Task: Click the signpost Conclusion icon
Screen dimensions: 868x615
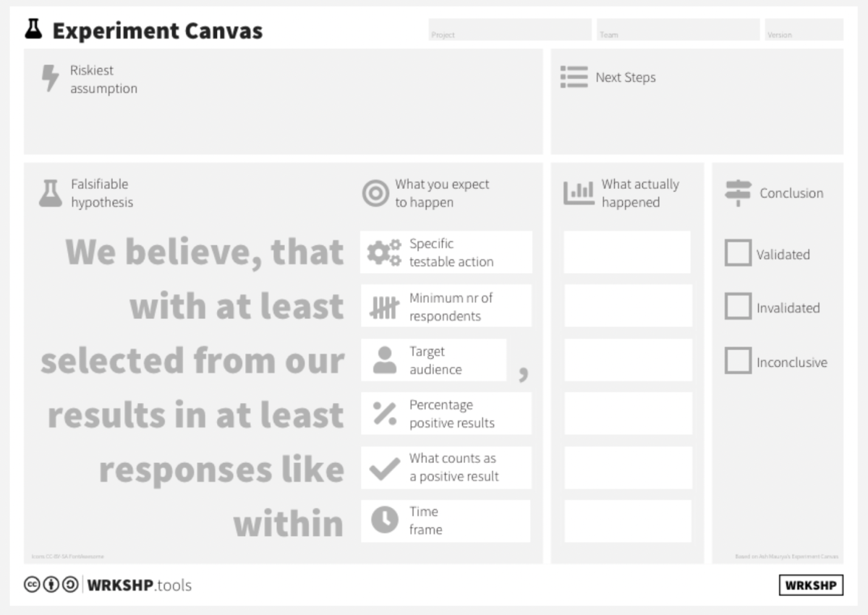Action: click(x=738, y=193)
